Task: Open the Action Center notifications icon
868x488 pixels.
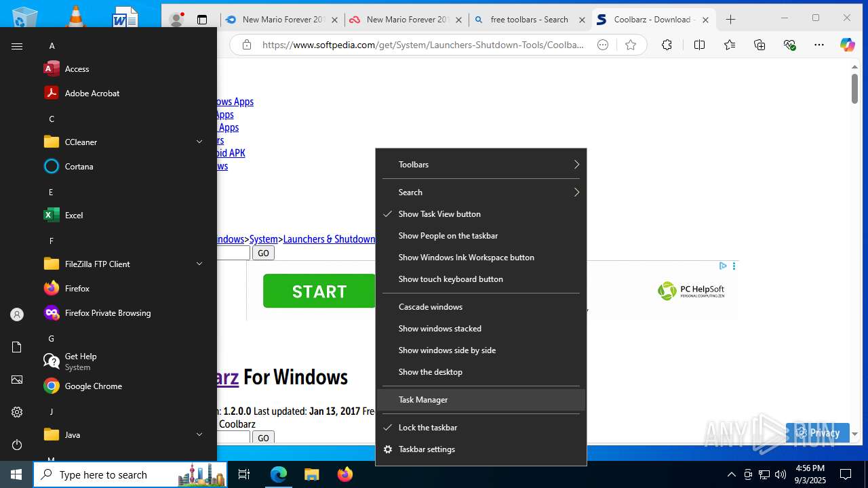Action: pos(846,474)
